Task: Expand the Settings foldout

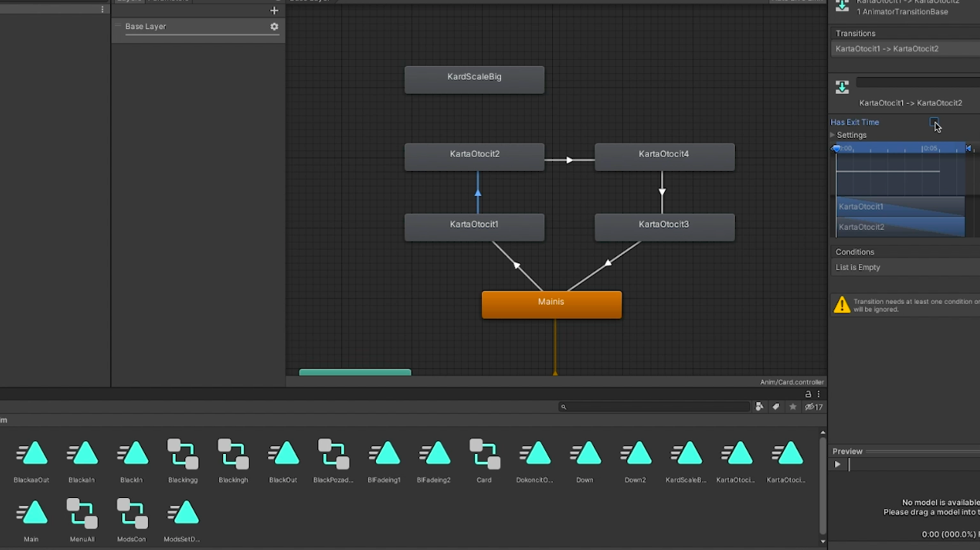Action: point(833,135)
